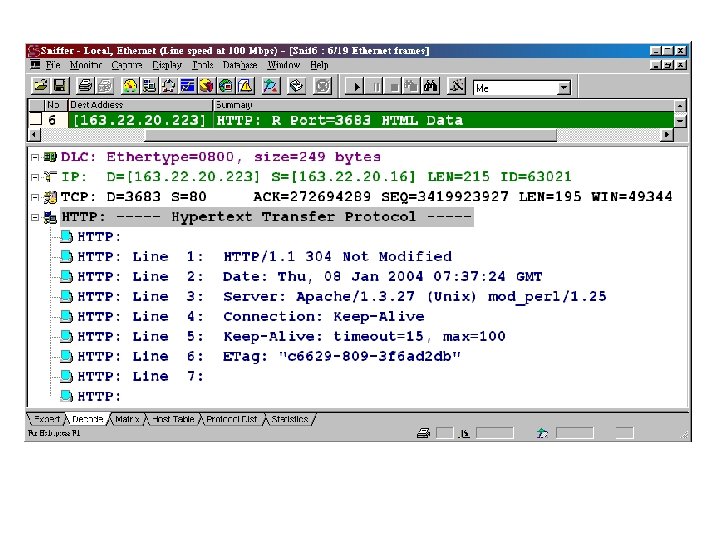
Task: Click the Capture Panel icon
Action: pos(271,86)
